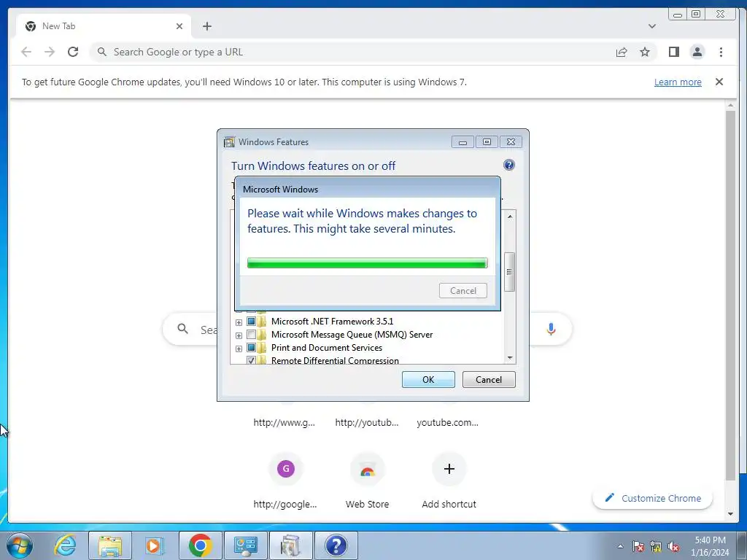The width and height of the screenshot is (747, 560).
Task: Expand Microsoft .NET Framework 3.5.1 node
Action: click(239, 322)
